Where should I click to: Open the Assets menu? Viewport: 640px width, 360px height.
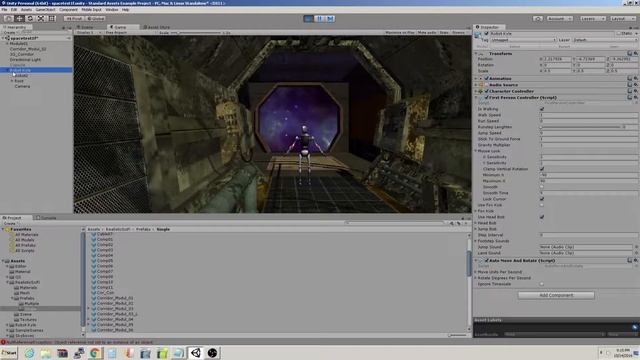coord(26,9)
